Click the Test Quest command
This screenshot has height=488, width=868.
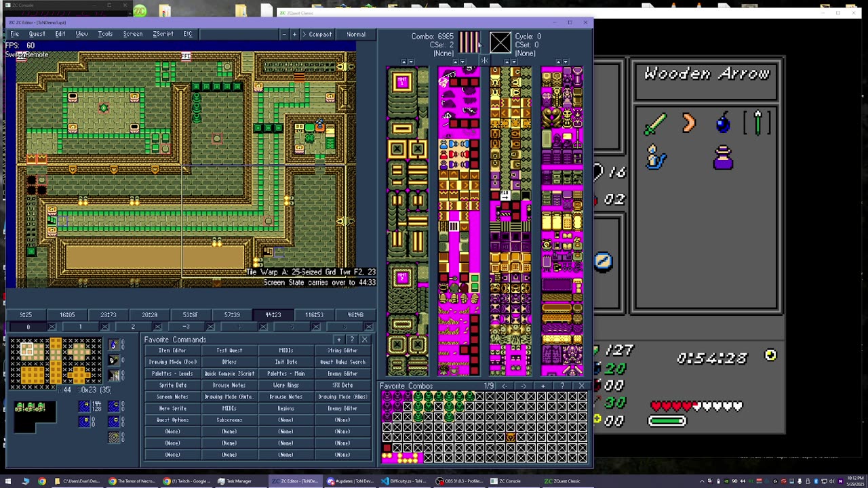tap(229, 350)
